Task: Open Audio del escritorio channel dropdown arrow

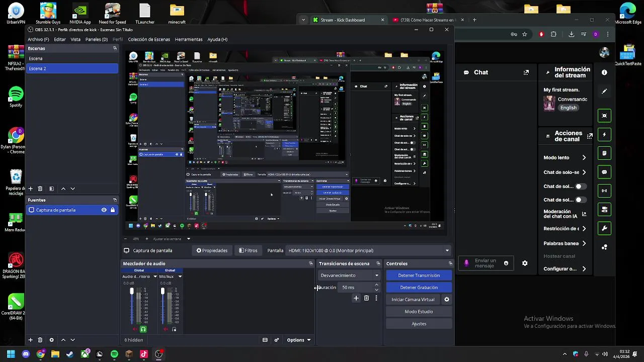Action: pyautogui.click(x=155, y=277)
